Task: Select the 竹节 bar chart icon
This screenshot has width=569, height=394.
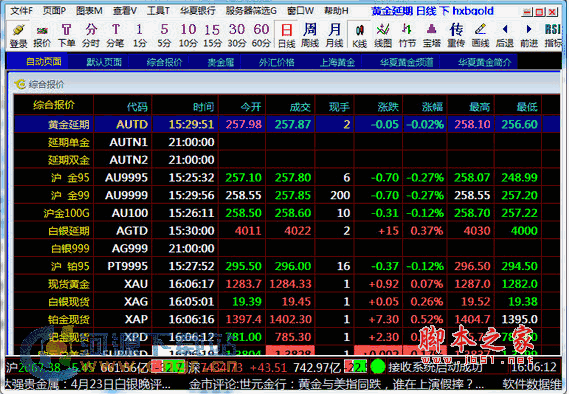Action: pyautogui.click(x=407, y=36)
